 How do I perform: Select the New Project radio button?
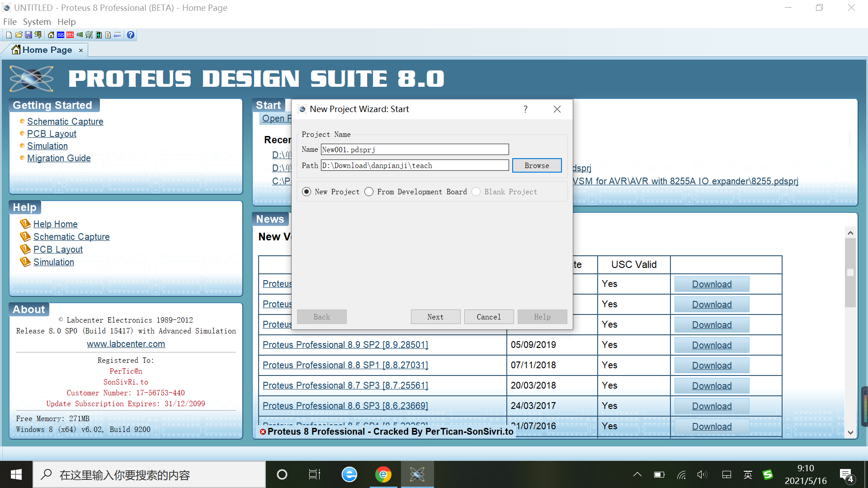click(x=307, y=192)
